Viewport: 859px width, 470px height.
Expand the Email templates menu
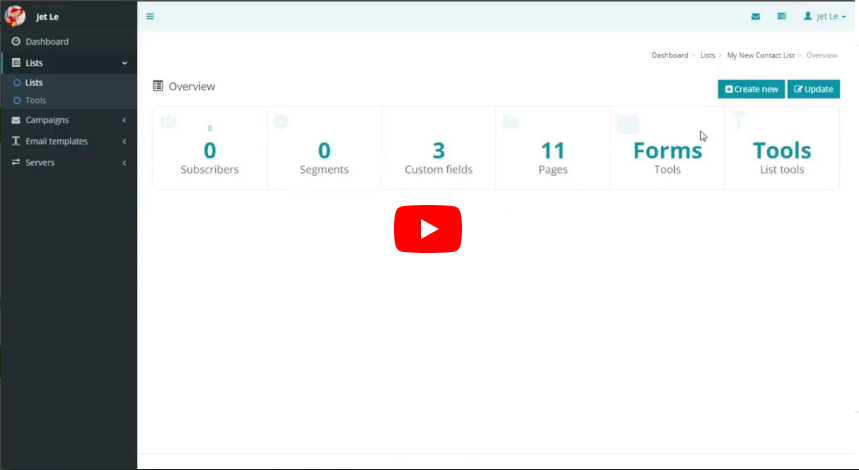(x=68, y=141)
